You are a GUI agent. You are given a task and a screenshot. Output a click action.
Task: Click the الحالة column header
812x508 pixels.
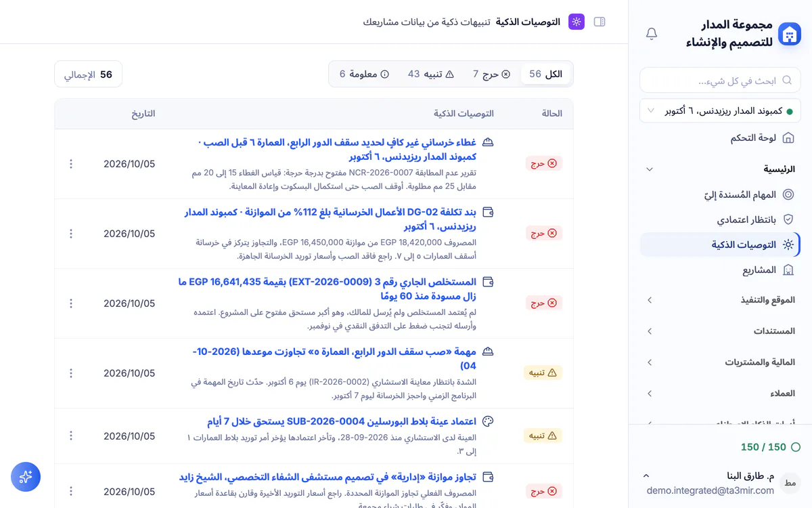[552, 113]
